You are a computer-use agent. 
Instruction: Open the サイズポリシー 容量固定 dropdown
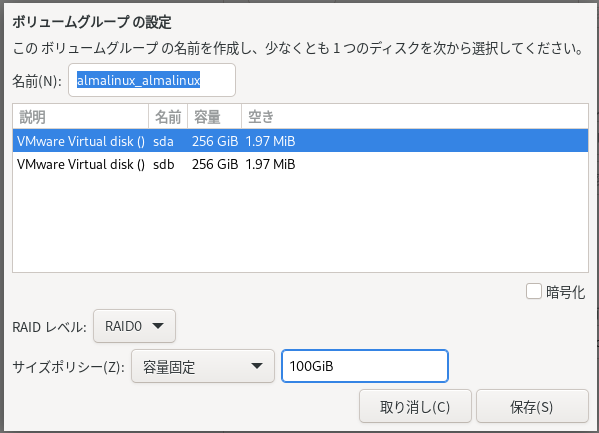pos(203,366)
